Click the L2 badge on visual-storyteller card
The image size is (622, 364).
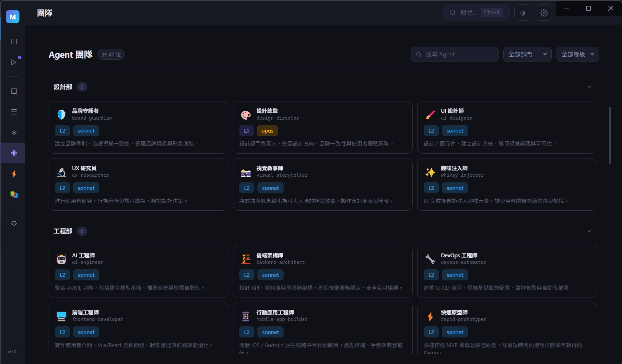247,188
